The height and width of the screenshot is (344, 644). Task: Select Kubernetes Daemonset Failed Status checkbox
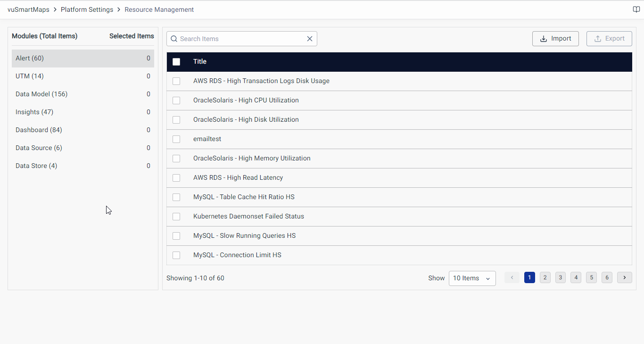[176, 217]
